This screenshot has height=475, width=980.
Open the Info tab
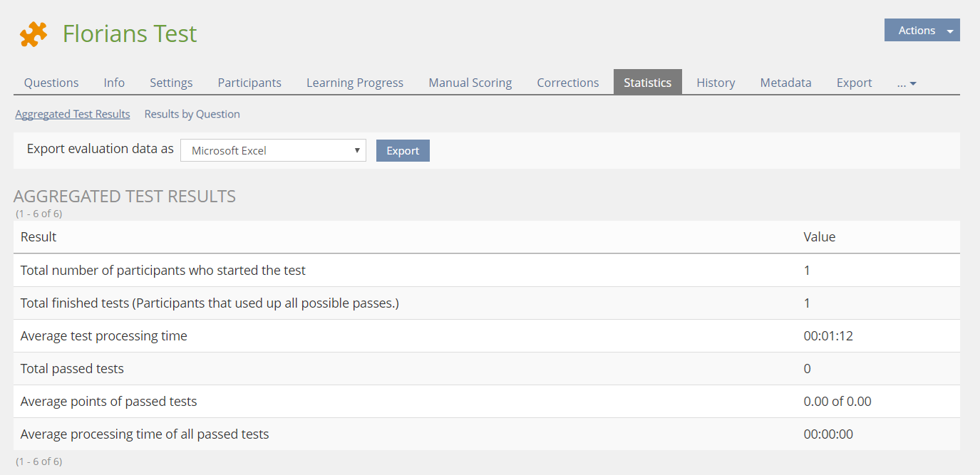click(x=114, y=83)
